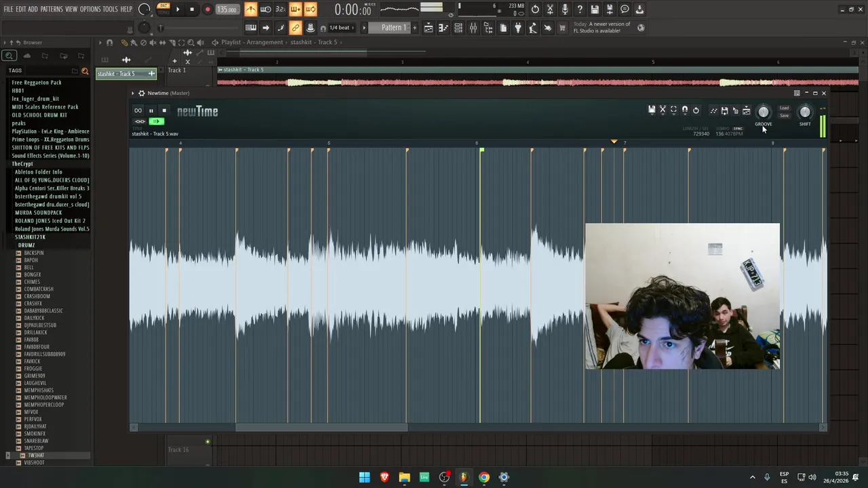Viewport: 868px width, 488px height.
Task: Click the Newtime play/pause button
Action: coord(151,110)
